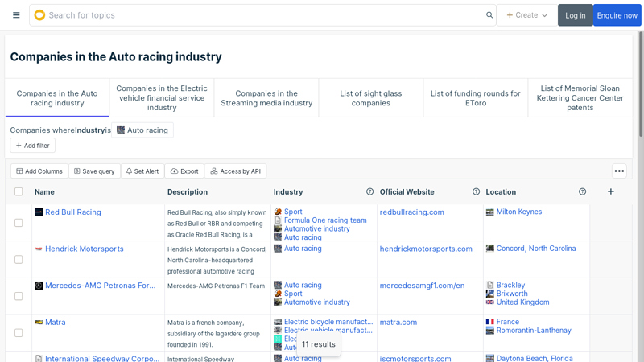Click the search magnifier icon
This screenshot has height=362, width=644.
click(x=489, y=15)
